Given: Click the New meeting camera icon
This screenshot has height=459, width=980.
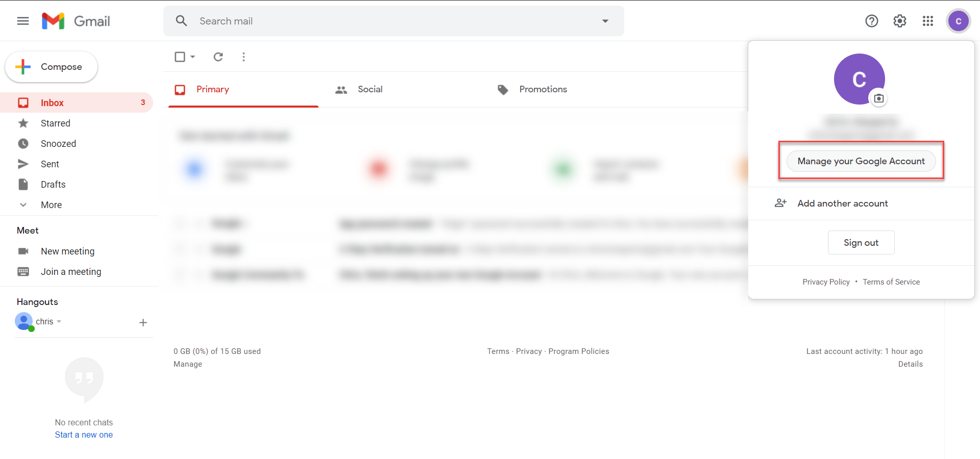Looking at the screenshot, I should pos(23,251).
